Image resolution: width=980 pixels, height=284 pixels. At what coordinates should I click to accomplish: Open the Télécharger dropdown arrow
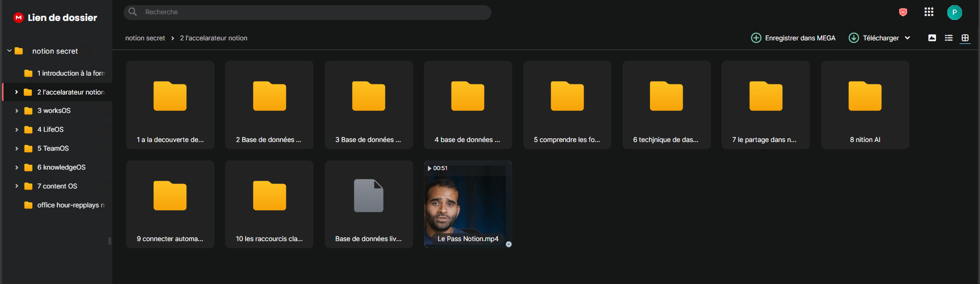(907, 38)
